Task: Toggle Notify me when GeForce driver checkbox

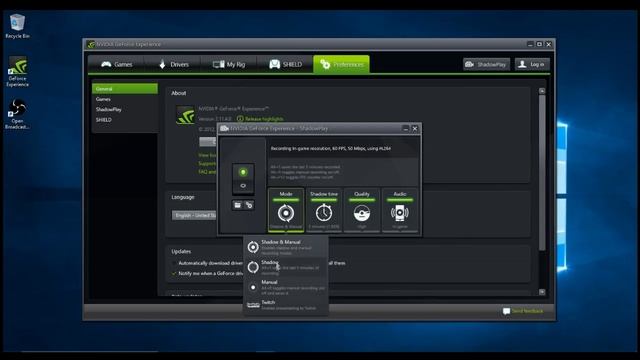Action: (174, 273)
